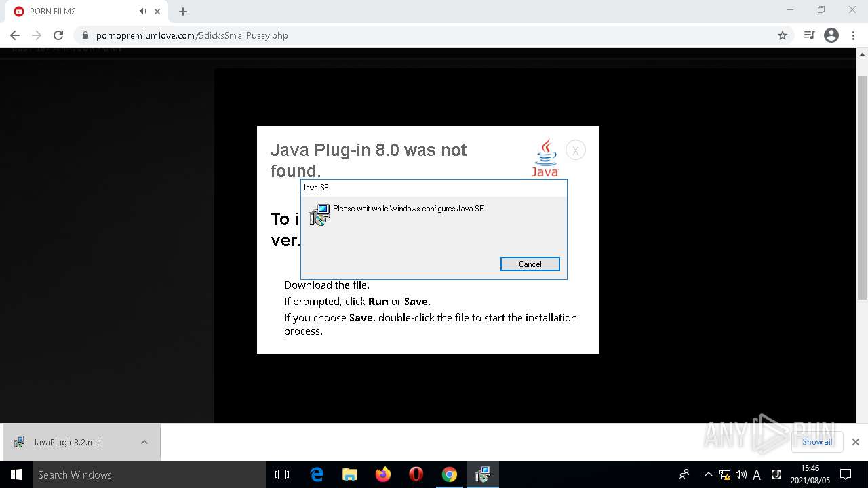
Task: Open People icon in system tray
Action: [x=684, y=474]
